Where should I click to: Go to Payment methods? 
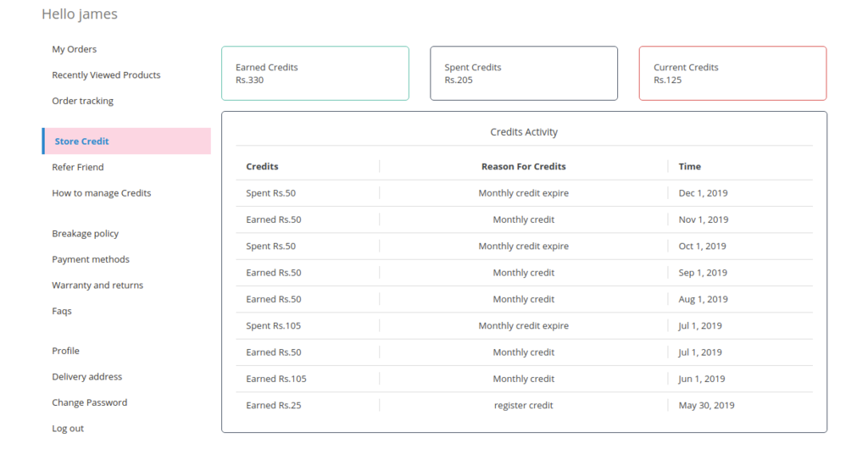[x=91, y=259]
